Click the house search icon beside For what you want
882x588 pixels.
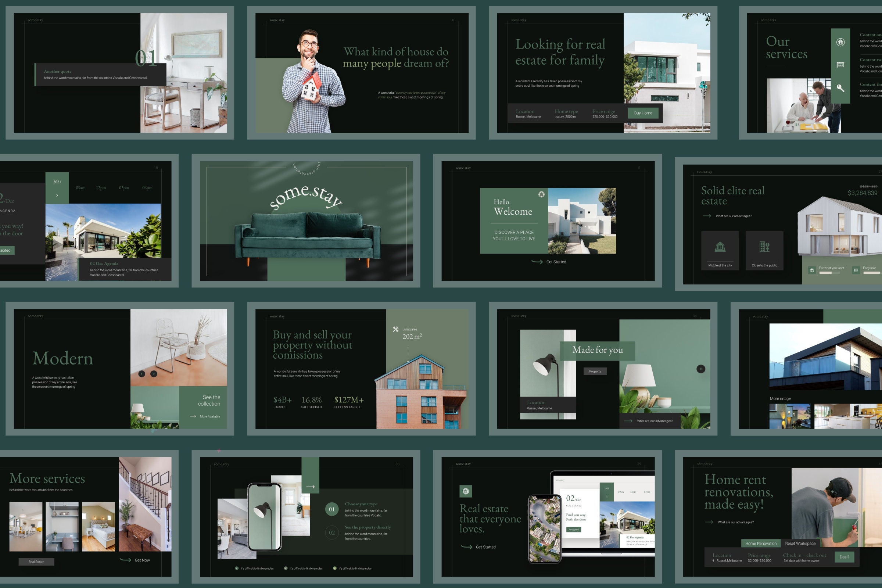812,270
